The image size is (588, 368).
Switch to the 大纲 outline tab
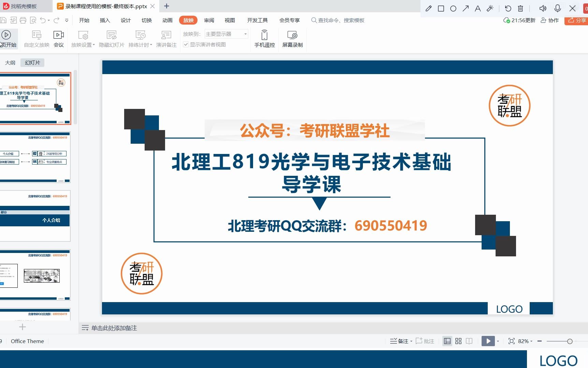(x=10, y=62)
